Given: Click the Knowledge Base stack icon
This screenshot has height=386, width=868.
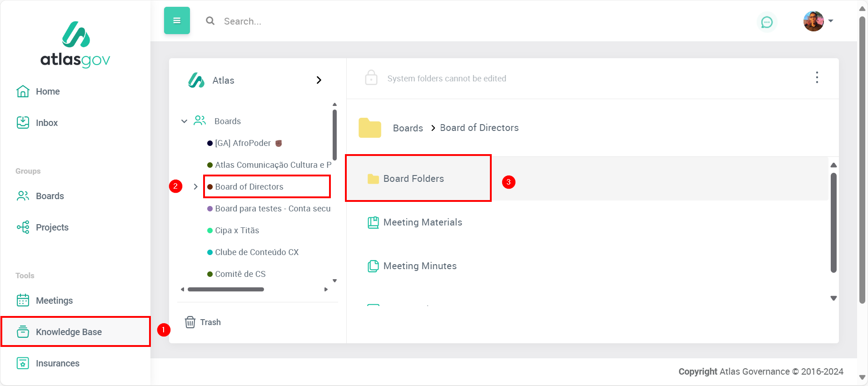Looking at the screenshot, I should (23, 332).
